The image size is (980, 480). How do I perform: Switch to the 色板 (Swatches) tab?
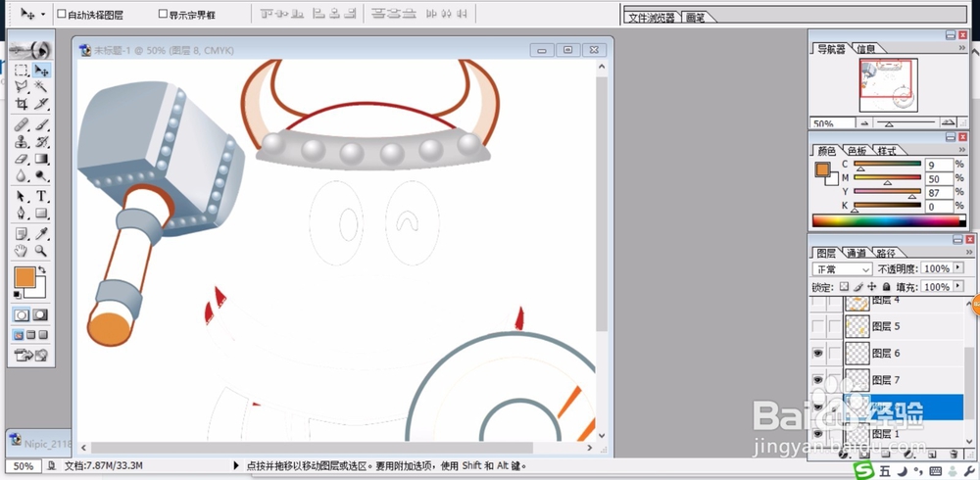[x=857, y=151]
